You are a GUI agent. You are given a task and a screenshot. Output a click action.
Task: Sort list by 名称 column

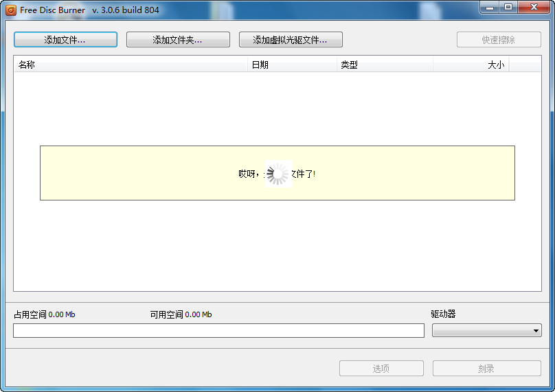131,65
